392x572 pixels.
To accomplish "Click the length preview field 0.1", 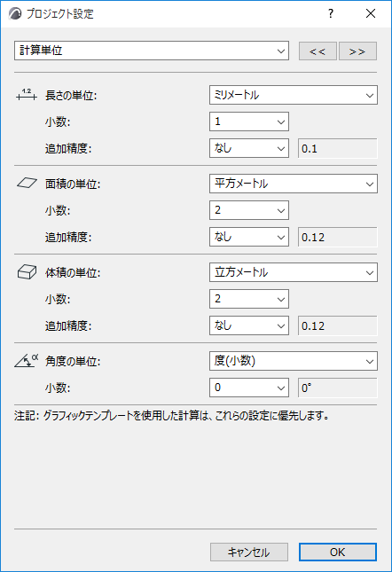I will click(x=338, y=148).
